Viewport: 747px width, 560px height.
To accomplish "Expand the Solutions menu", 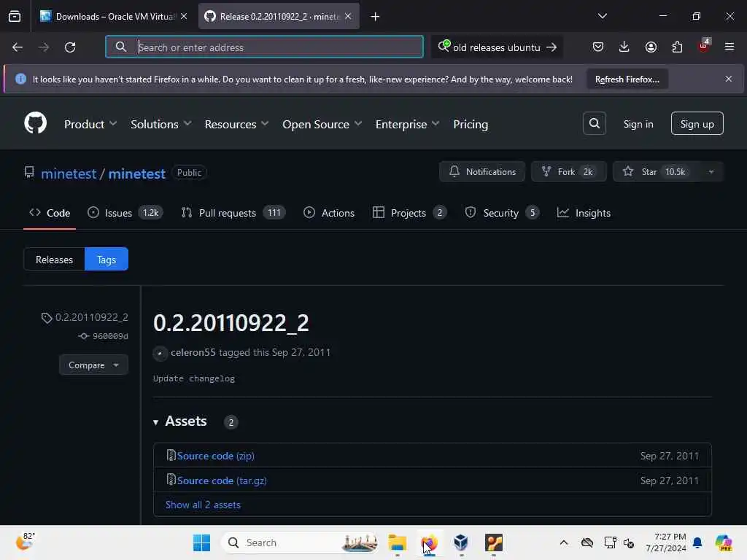I will (x=161, y=124).
